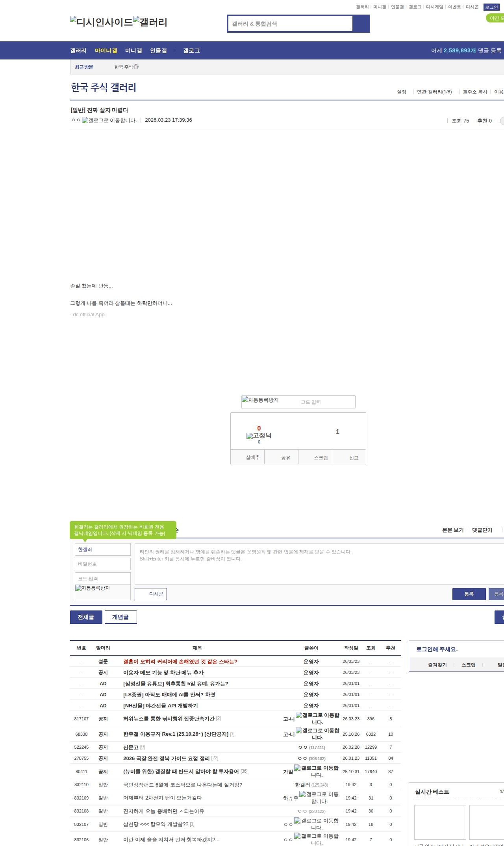Open 갤로그 icon in row 832107
504x846 pixels.
coord(317,824)
